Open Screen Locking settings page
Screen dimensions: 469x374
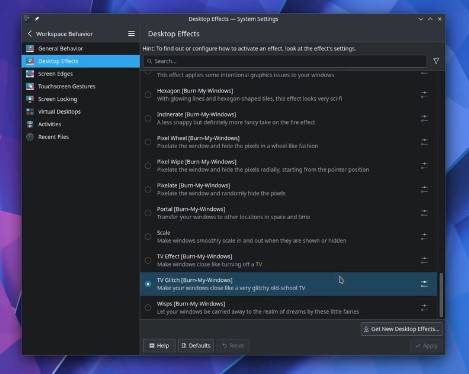pos(81,99)
